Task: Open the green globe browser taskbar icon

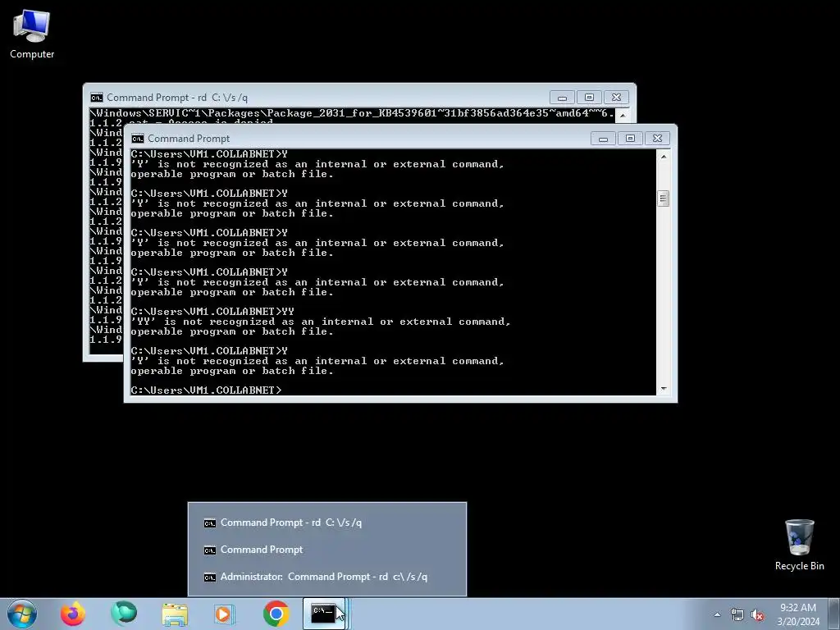Action: pos(124,614)
